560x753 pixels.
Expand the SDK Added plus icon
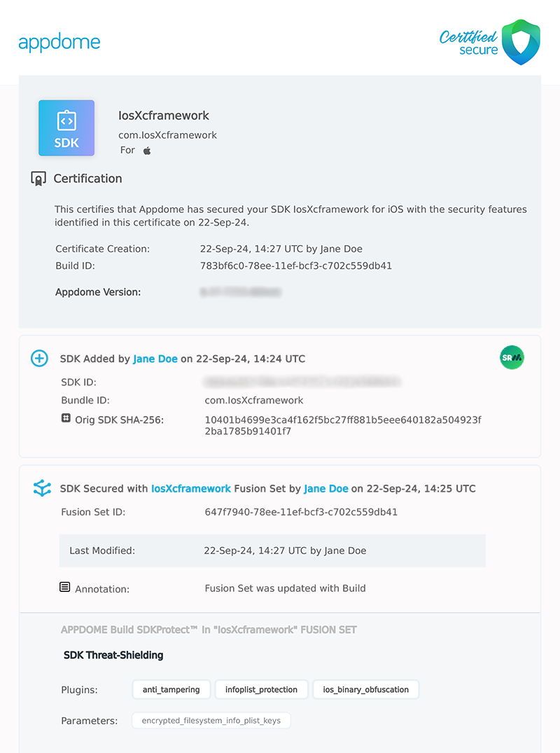pyautogui.click(x=39, y=359)
